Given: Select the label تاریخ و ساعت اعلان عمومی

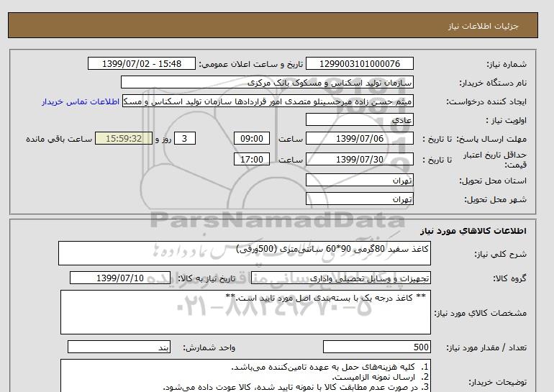Looking at the screenshot, I should (251, 64).
